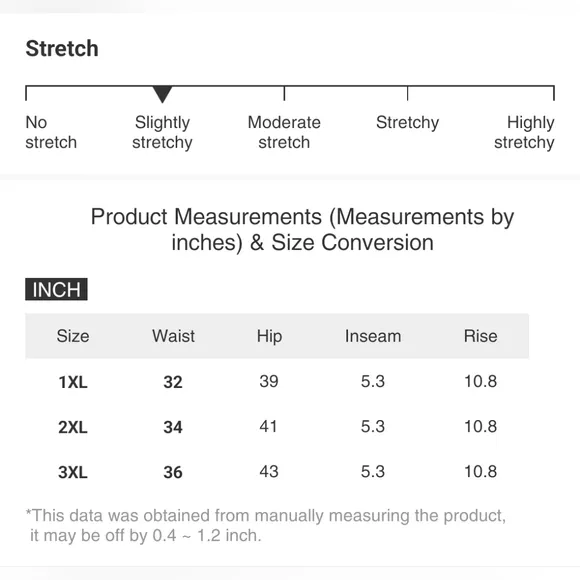The width and height of the screenshot is (580, 580).
Task: Click the waist value 32
Action: [173, 382]
